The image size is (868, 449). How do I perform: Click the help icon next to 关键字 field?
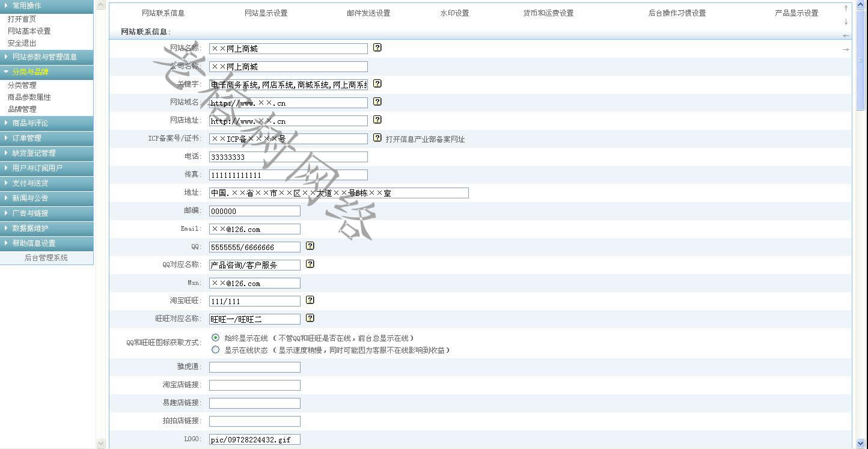point(377,84)
